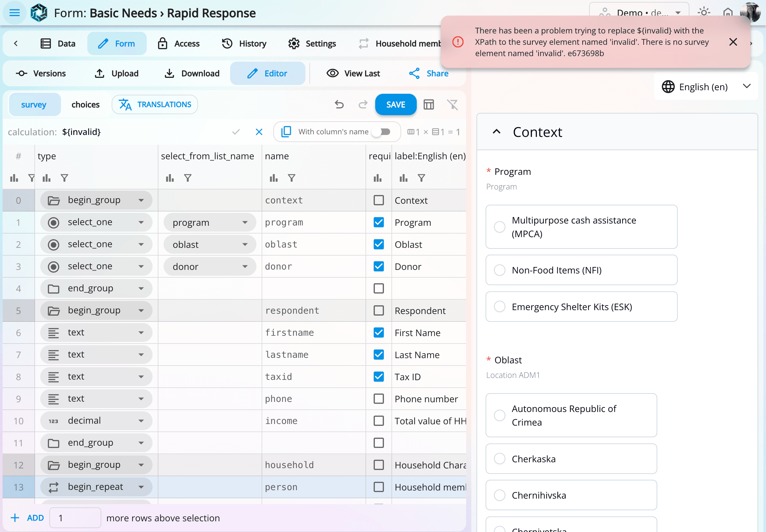Image resolution: width=766 pixels, height=532 pixels.
Task: Collapse the Context section
Action: pos(496,131)
